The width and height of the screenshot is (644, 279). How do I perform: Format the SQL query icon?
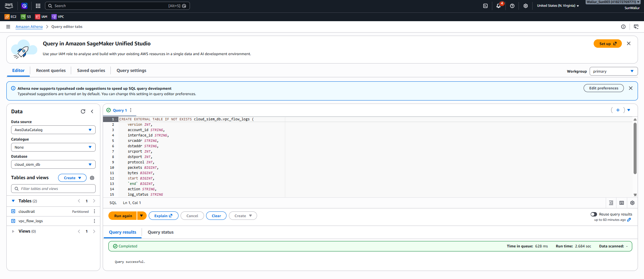point(611,203)
